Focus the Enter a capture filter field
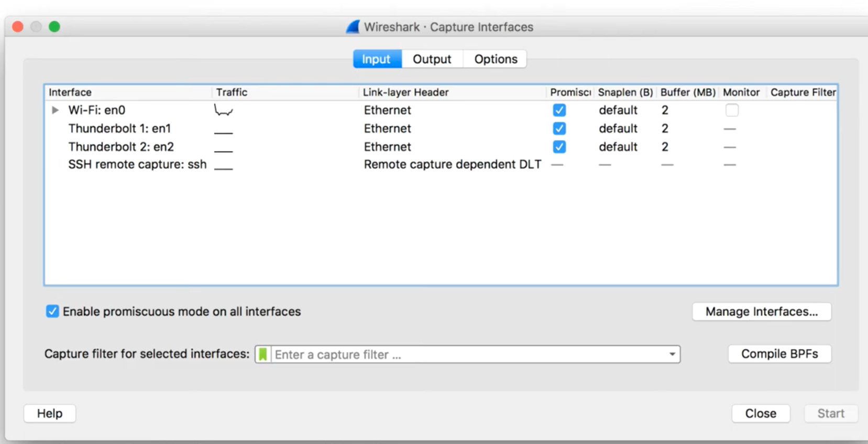The image size is (868, 444). tap(468, 354)
